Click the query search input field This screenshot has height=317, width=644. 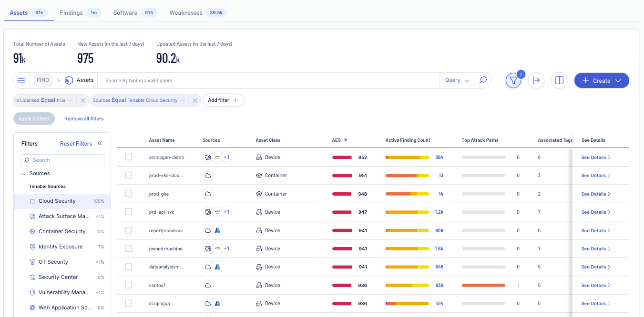pyautogui.click(x=267, y=80)
